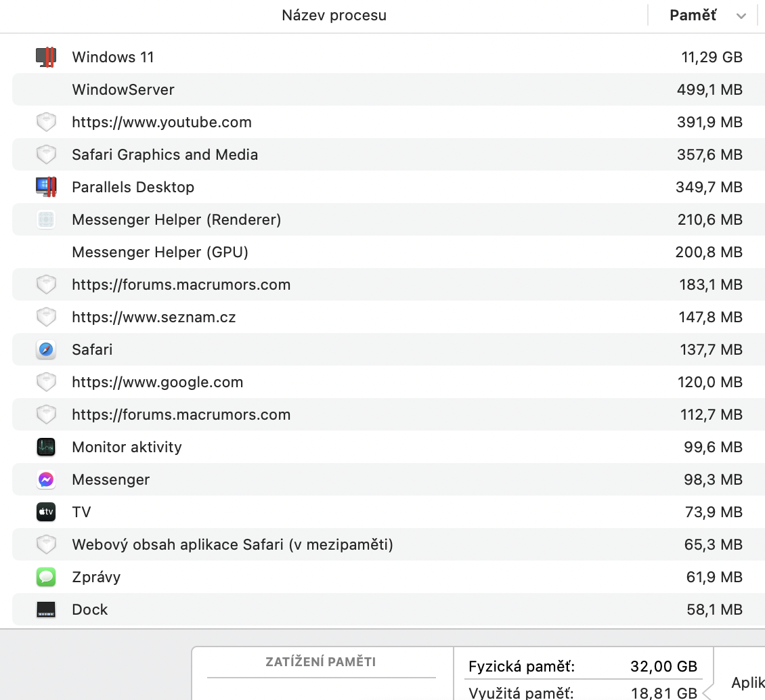
Task: Click the shield icon beside https://www.youtube.com
Action: 46,122
